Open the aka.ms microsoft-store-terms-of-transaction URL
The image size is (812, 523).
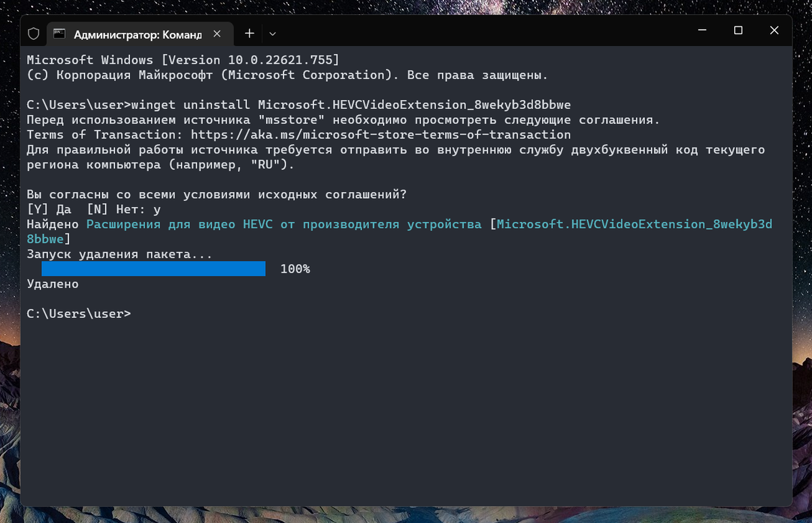click(x=381, y=135)
